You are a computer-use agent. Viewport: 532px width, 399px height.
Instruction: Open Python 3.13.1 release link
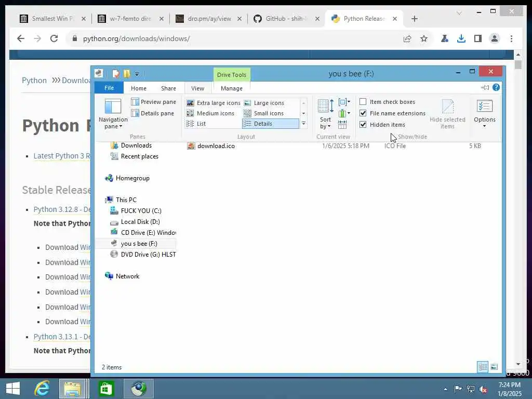point(62,337)
